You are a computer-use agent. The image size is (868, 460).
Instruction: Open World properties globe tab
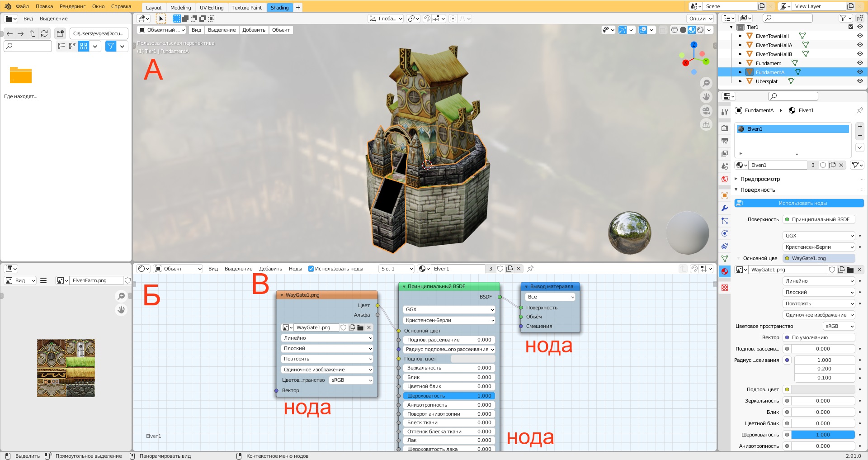coord(725,179)
